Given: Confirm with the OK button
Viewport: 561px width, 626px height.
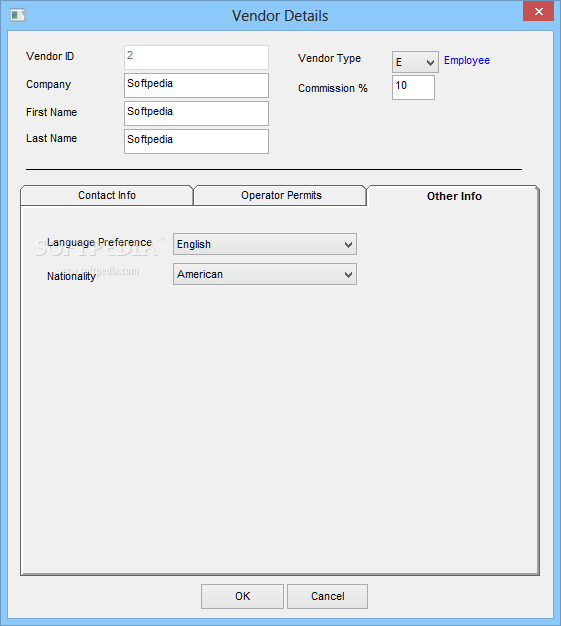Looking at the screenshot, I should click(x=242, y=596).
